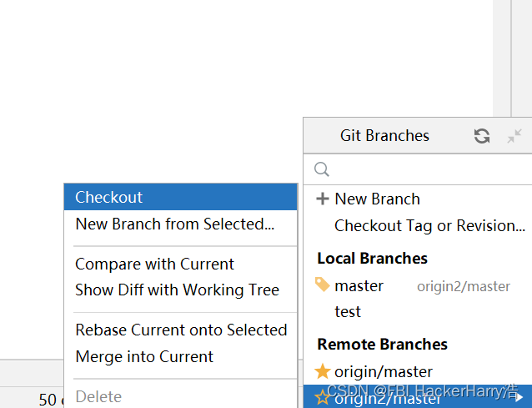Toggle the filled star for origin/master
Screen dimensions: 532x408
coord(323,371)
